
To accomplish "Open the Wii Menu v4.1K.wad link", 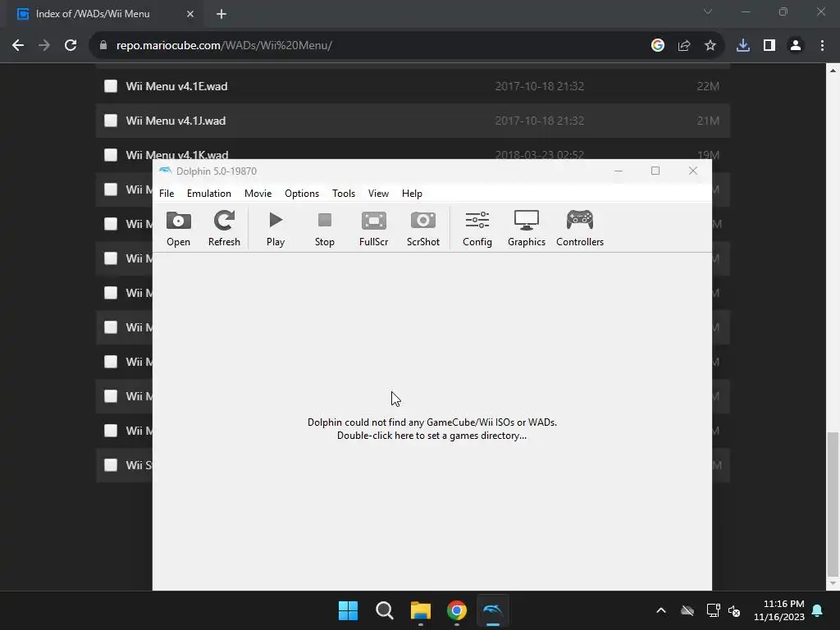I will (x=177, y=154).
